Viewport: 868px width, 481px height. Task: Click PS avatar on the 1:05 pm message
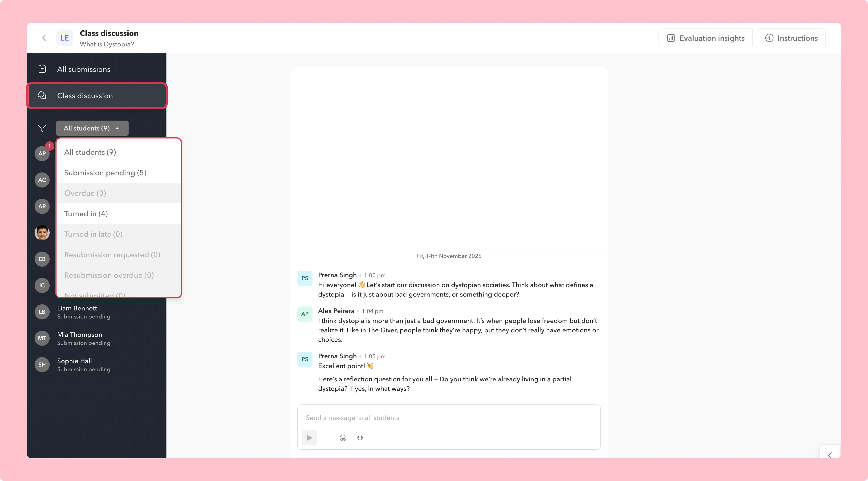[305, 359]
